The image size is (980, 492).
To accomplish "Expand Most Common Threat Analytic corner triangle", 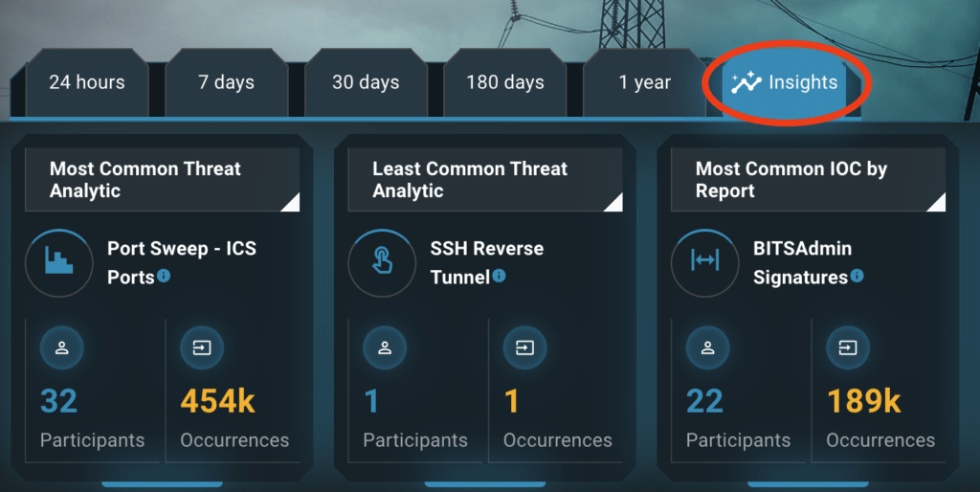I will pyautogui.click(x=291, y=203).
